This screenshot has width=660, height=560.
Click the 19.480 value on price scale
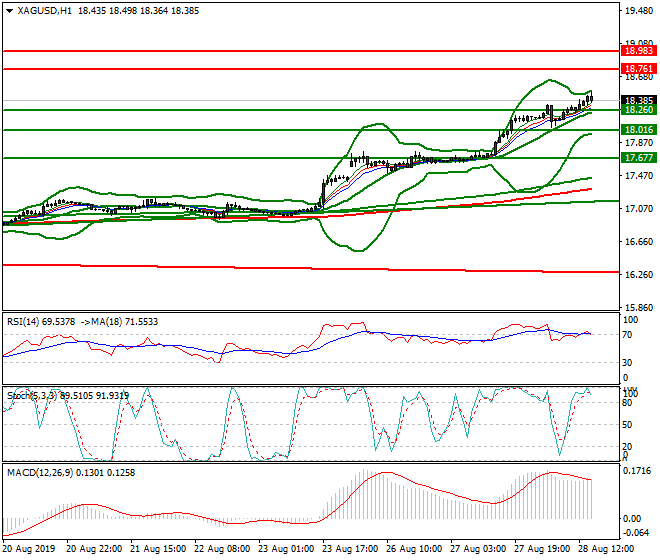click(x=637, y=11)
